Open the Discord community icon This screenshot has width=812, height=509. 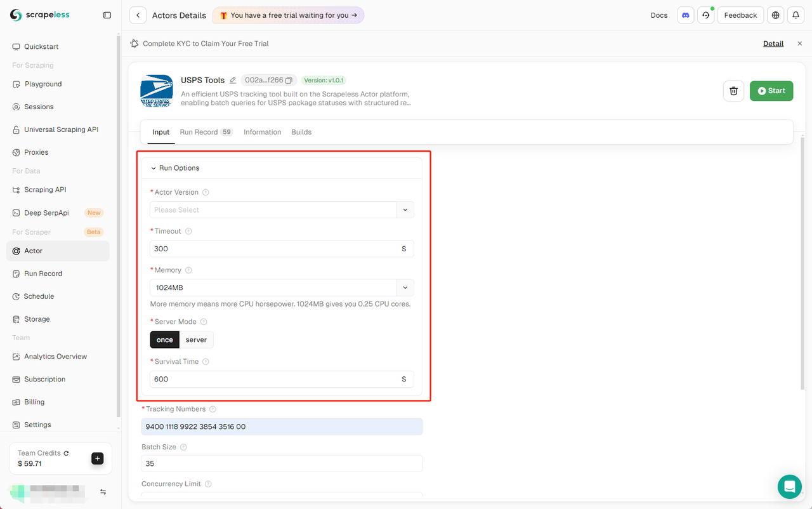[685, 15]
